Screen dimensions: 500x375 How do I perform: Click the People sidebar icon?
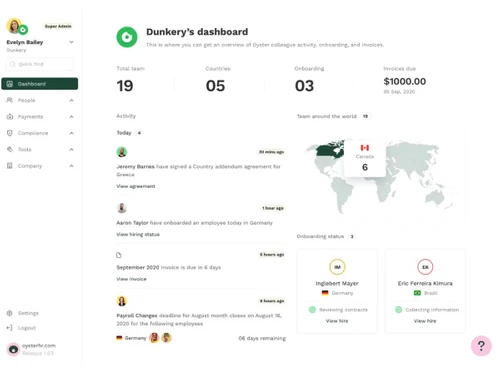(10, 100)
